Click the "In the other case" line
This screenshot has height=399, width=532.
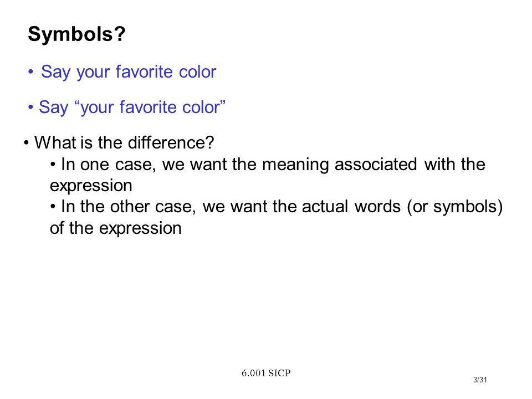point(282,207)
